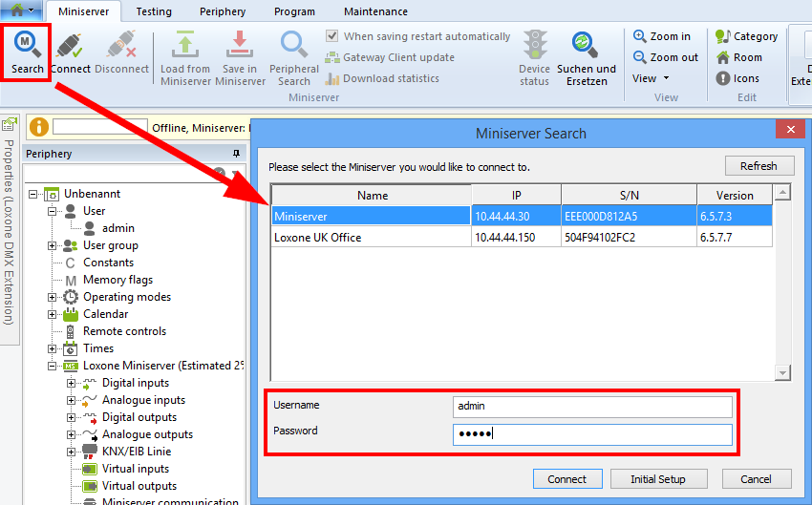Toggle 'When saving restart automatically' checkbox
The image size is (812, 505).
coord(332,36)
